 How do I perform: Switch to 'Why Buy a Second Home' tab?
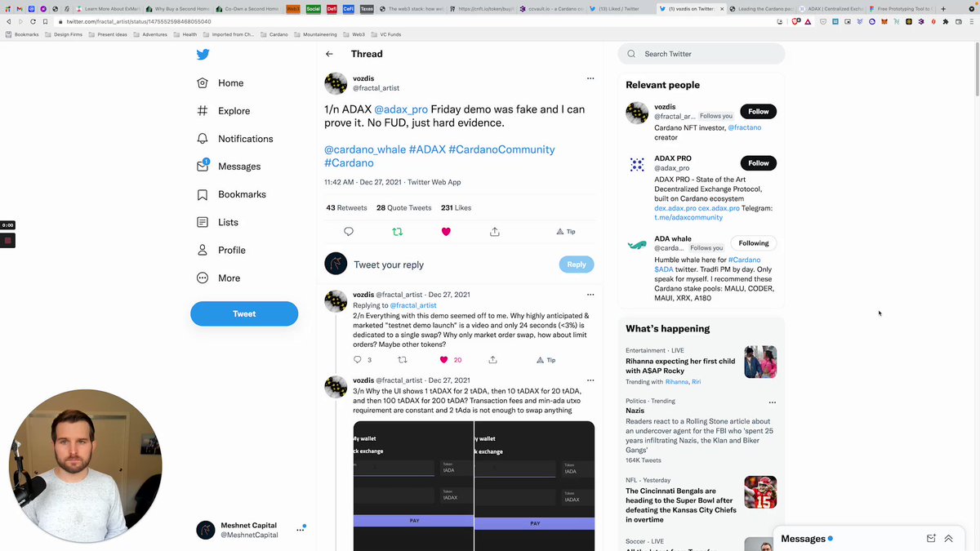pyautogui.click(x=178, y=8)
